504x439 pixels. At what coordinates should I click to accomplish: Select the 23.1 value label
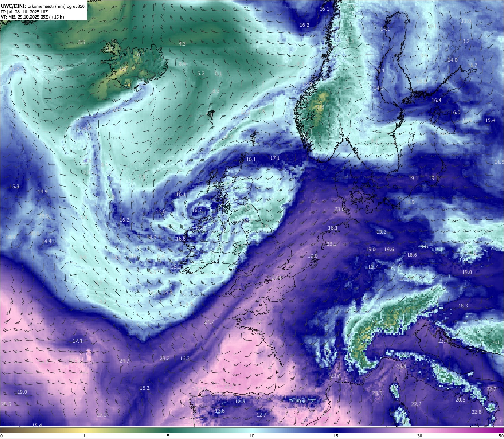tap(332, 244)
